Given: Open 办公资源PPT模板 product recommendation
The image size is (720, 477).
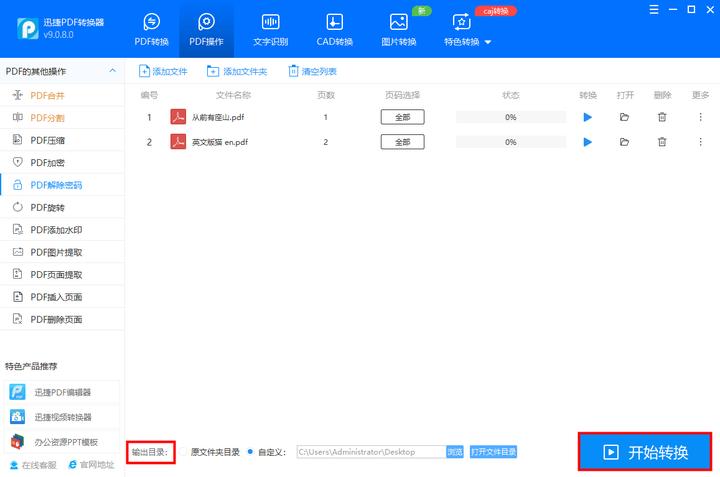Looking at the screenshot, I should point(62,442).
